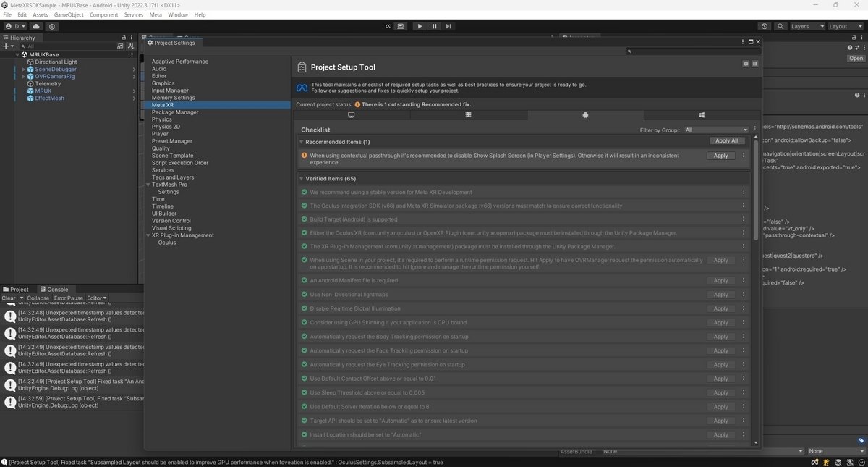868x467 pixels.
Task: Switch to the Project tab
Action: [x=16, y=290]
